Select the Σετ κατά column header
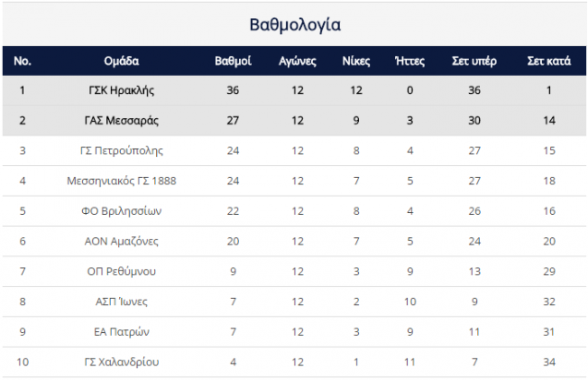The image size is (588, 380). [x=549, y=61]
